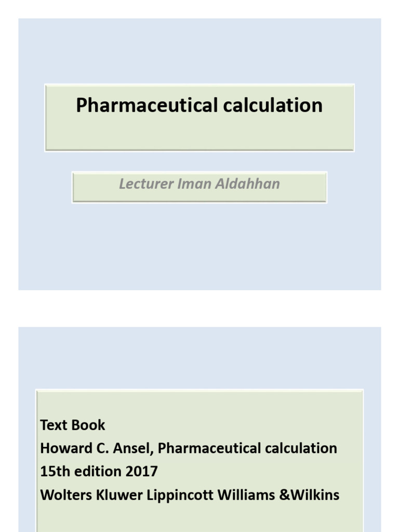Click the "Text Book" heading line
The height and width of the screenshot is (532, 399).
click(72, 425)
